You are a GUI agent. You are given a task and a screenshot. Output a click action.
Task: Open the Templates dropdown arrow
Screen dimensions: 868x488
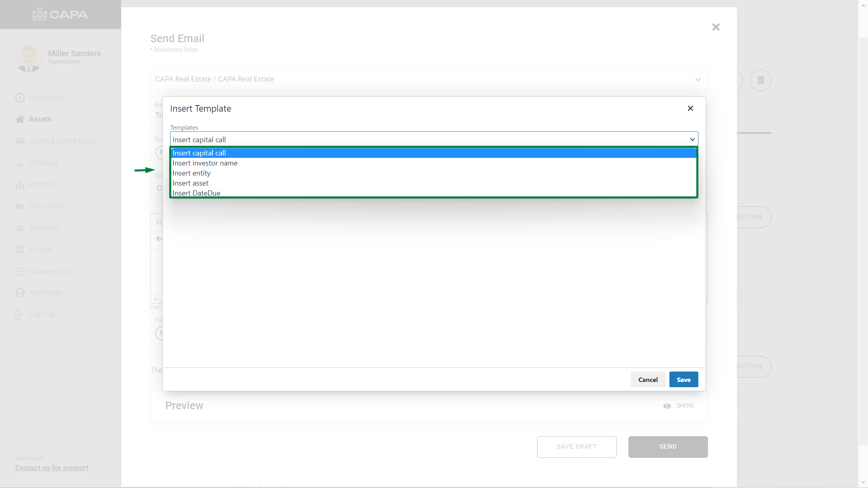click(692, 139)
